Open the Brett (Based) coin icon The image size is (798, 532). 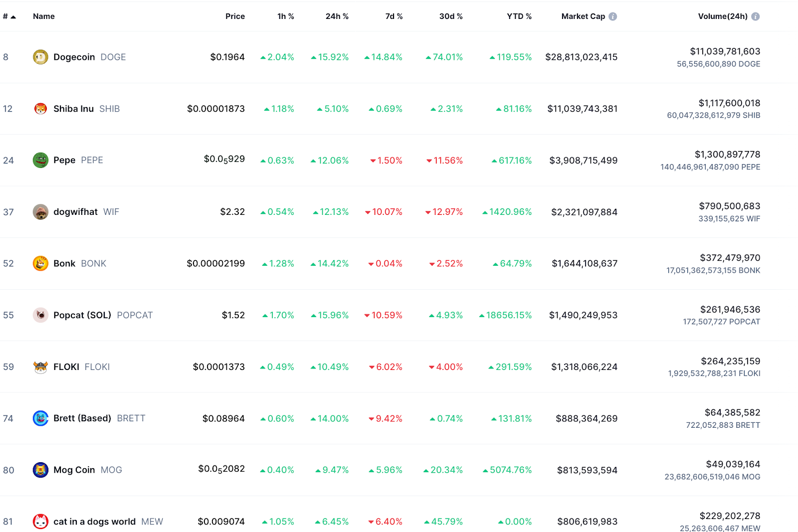point(40,418)
